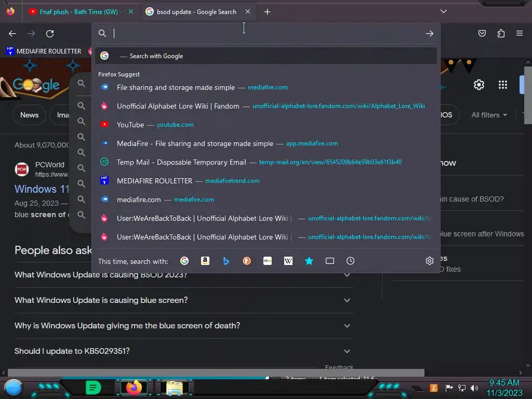The width and height of the screenshot is (532, 399).
Task: Click MEDIAFIRE ROULETTER bookmark in toolbar
Action: pyautogui.click(x=44, y=51)
